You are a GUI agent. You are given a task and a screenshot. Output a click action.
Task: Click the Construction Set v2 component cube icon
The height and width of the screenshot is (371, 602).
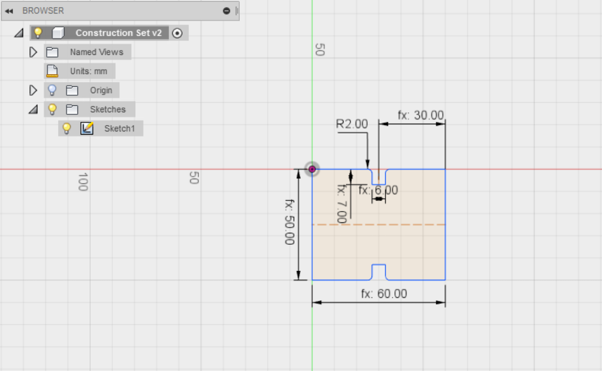coord(58,33)
